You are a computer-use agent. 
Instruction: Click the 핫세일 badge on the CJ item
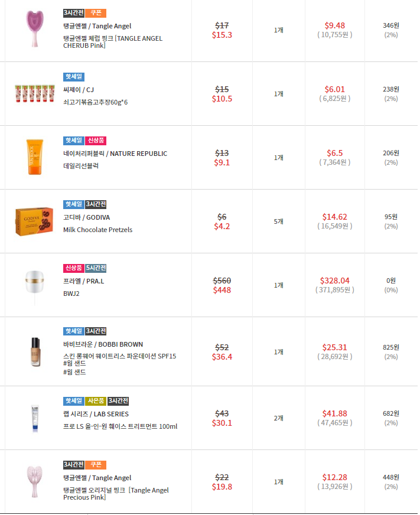pyautogui.click(x=74, y=77)
